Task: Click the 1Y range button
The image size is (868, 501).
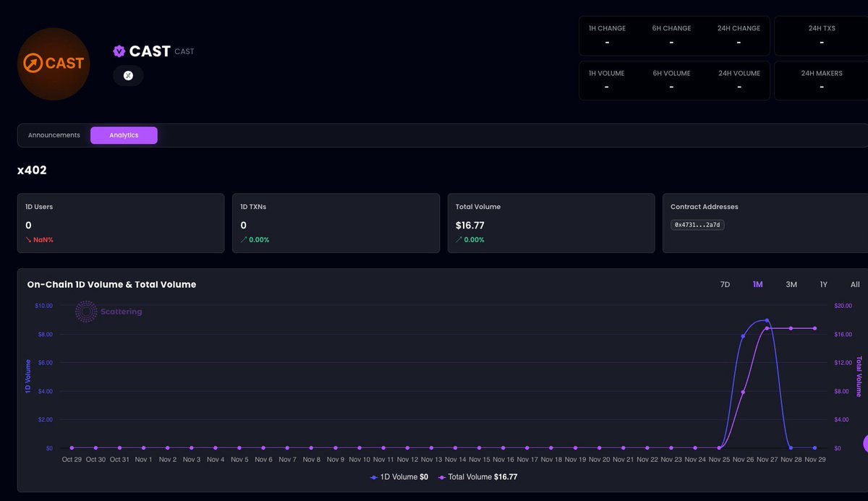Action: [823, 284]
